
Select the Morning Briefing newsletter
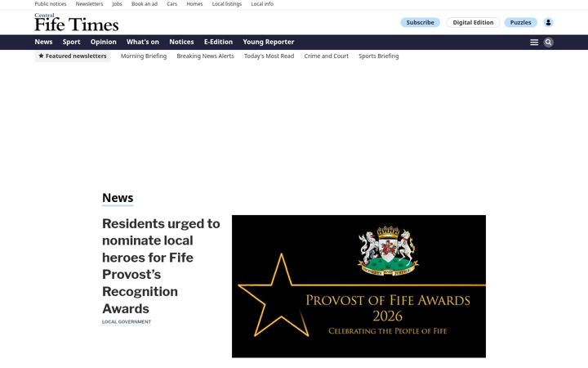144,56
